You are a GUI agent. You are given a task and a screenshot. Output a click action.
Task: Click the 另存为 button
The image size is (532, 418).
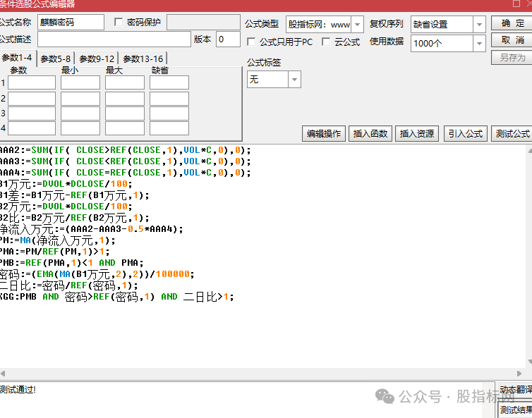pyautogui.click(x=512, y=58)
